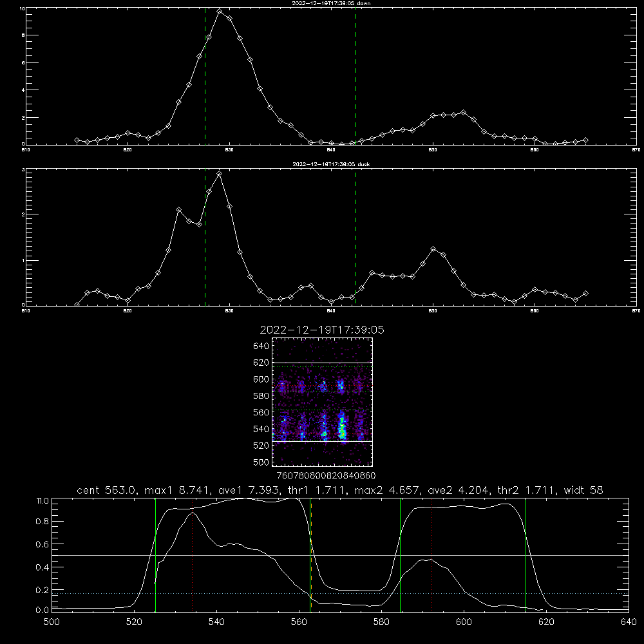Click the blue dotted threshold line in bottom plot
The height and width of the screenshot is (644, 644).
coord(340,594)
